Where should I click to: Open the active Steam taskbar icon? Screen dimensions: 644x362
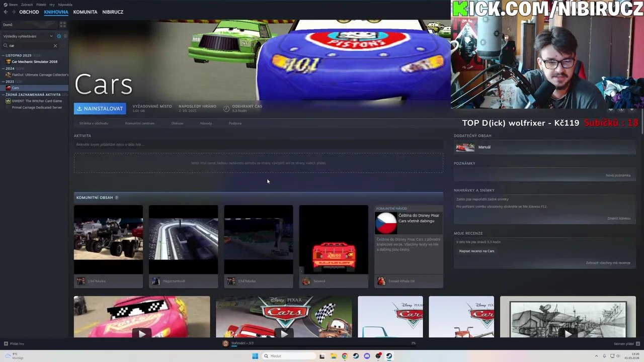[389, 356]
